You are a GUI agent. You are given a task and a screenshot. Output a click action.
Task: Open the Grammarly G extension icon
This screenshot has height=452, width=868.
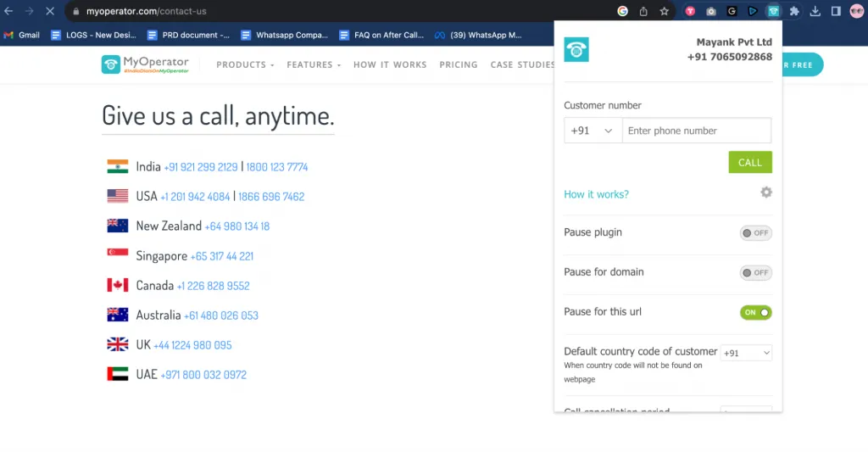732,11
